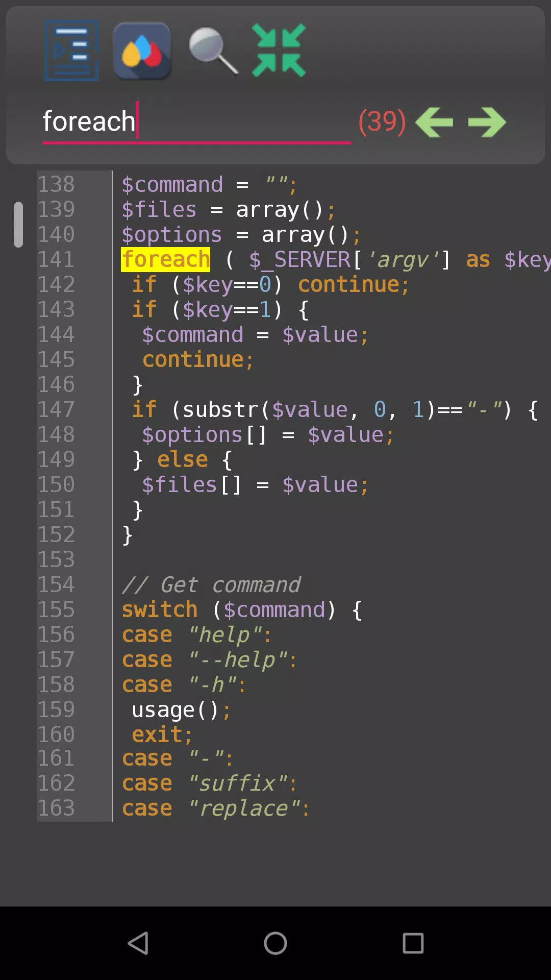The image size is (551, 980).
Task: Go to previous search match arrow
Action: [434, 122]
